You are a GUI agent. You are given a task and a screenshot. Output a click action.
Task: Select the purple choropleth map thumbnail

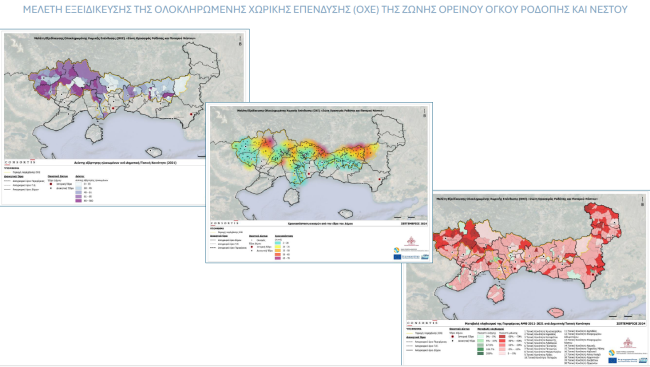pos(124,117)
